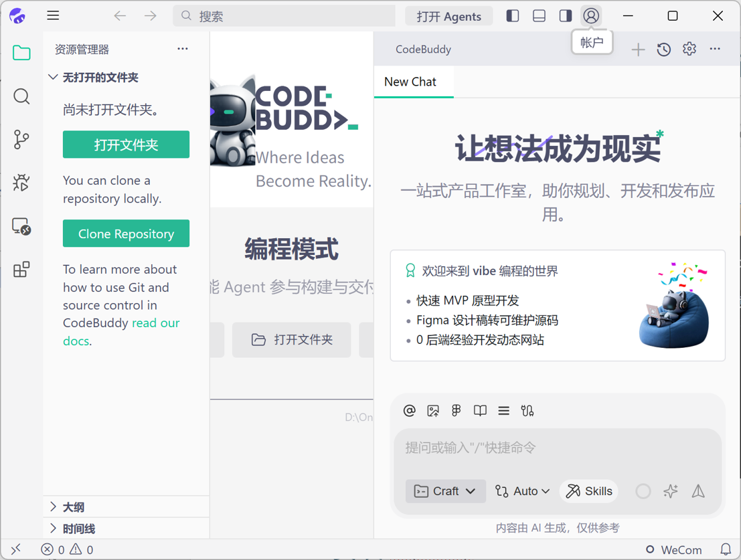Open the knowledge base book icon

(x=480, y=411)
